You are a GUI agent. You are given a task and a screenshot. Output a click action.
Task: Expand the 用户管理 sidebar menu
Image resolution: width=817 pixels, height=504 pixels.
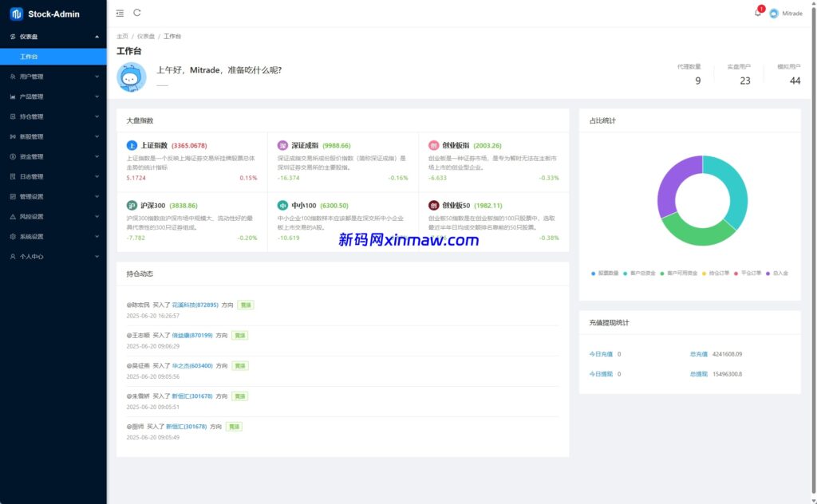click(53, 77)
